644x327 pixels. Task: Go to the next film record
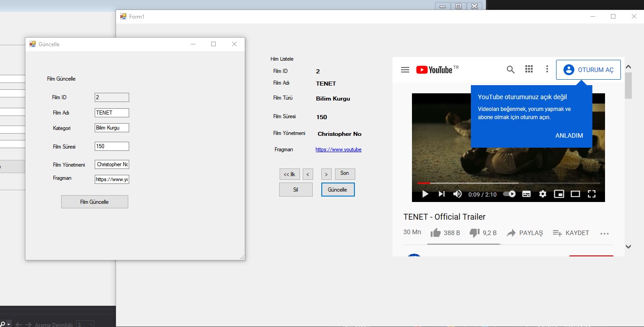point(326,174)
